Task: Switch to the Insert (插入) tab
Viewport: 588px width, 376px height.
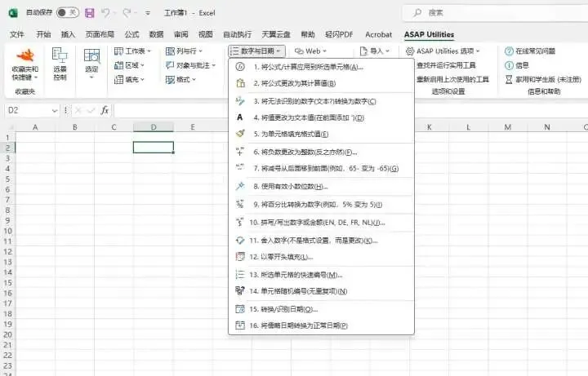Action: coord(68,34)
